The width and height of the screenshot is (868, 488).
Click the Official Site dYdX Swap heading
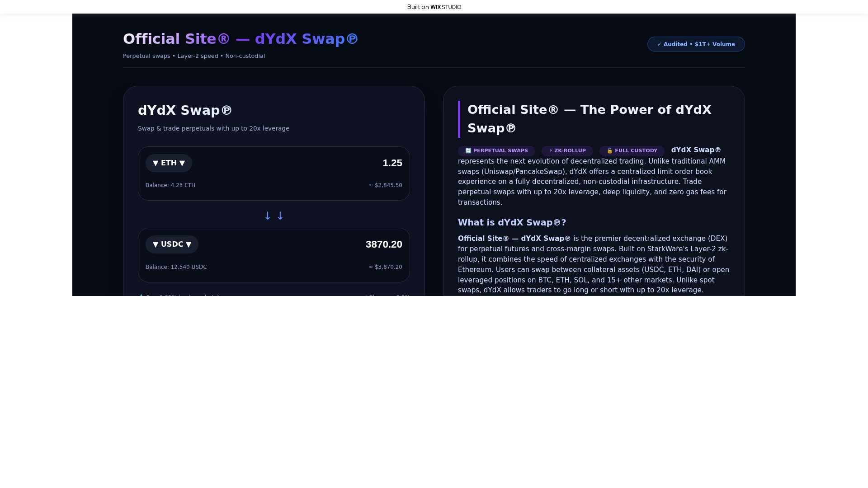point(241,39)
